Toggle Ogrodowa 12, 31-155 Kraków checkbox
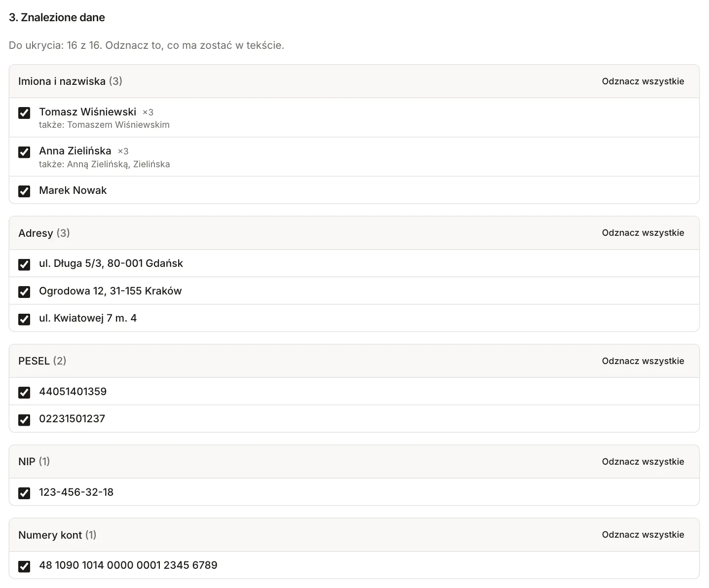The image size is (709, 588). [x=24, y=292]
